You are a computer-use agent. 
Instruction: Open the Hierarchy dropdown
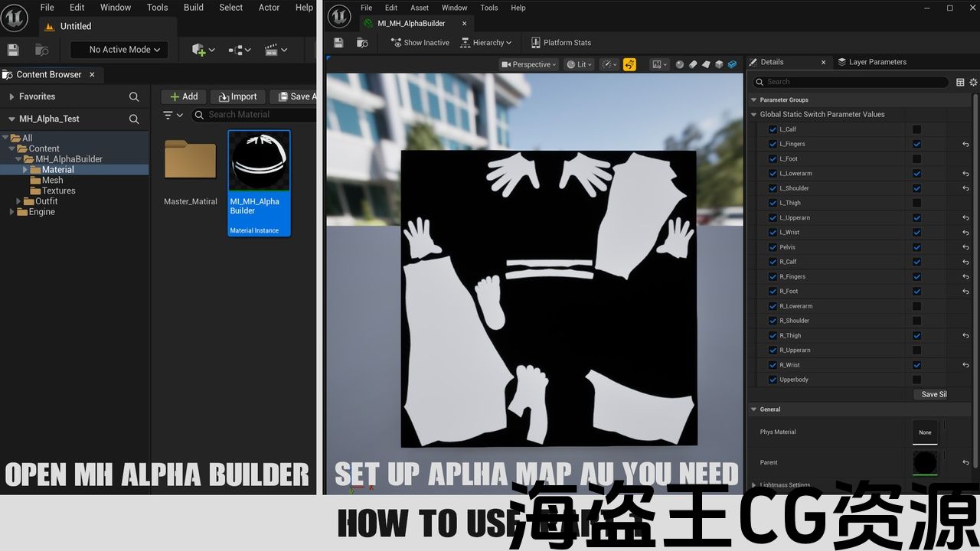485,43
